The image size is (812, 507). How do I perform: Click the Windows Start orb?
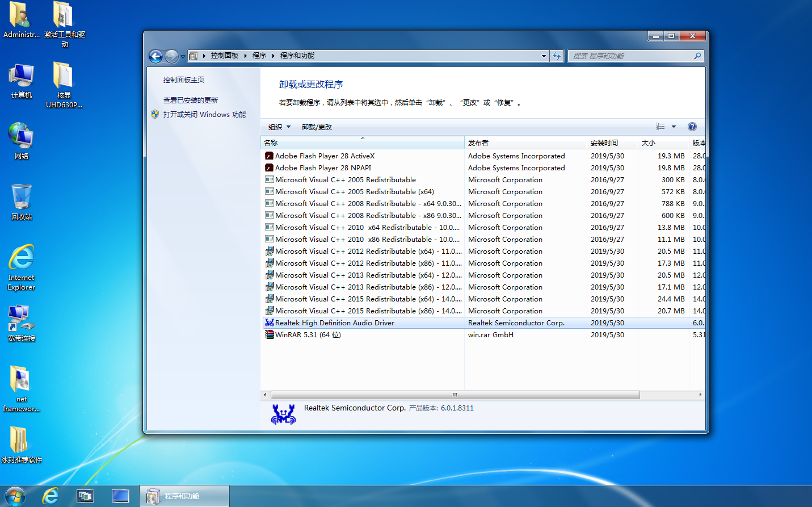pos(15,496)
